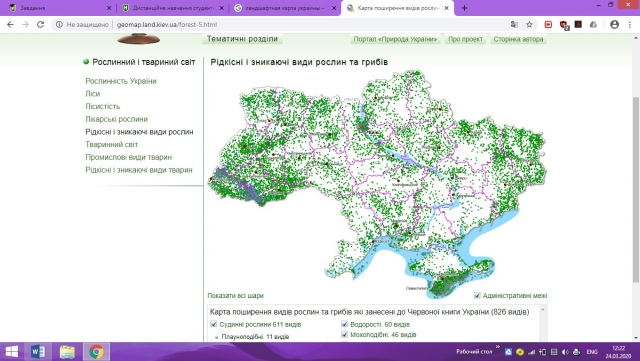The image size is (640, 361).
Task: Open the 'Лікарські рослини' section
Action: tap(116, 119)
